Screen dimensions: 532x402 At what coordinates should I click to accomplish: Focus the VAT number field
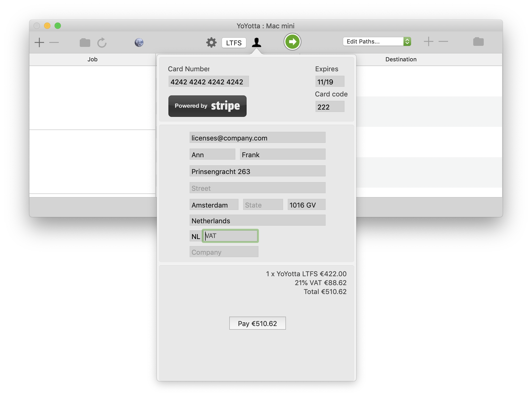tap(230, 236)
